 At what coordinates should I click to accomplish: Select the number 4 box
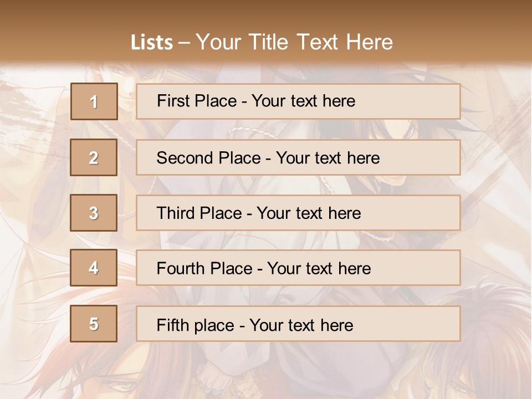point(94,268)
